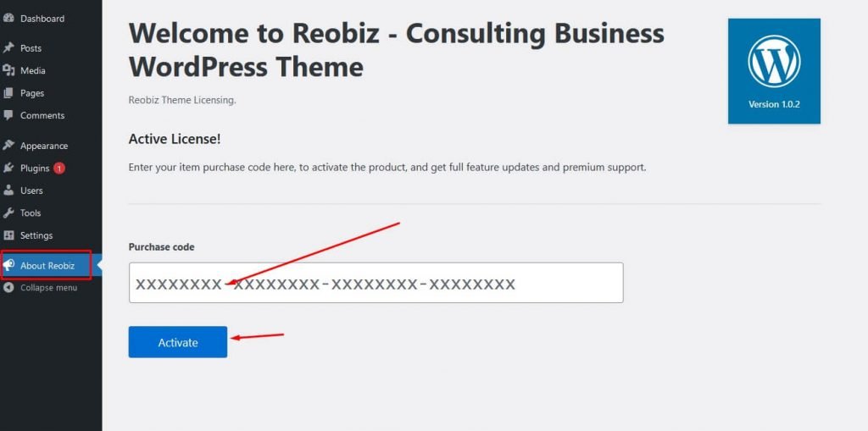Collapse the sidebar via Collapse menu
Screen dimensions: 868x431
point(40,288)
